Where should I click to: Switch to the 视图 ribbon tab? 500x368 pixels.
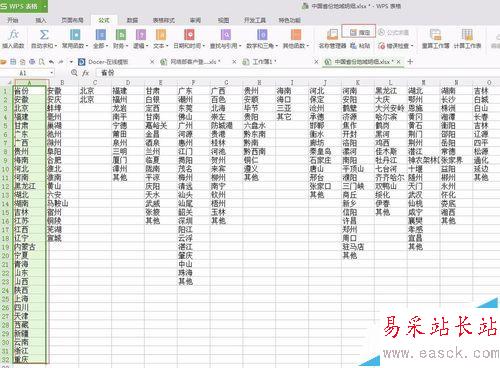223,20
